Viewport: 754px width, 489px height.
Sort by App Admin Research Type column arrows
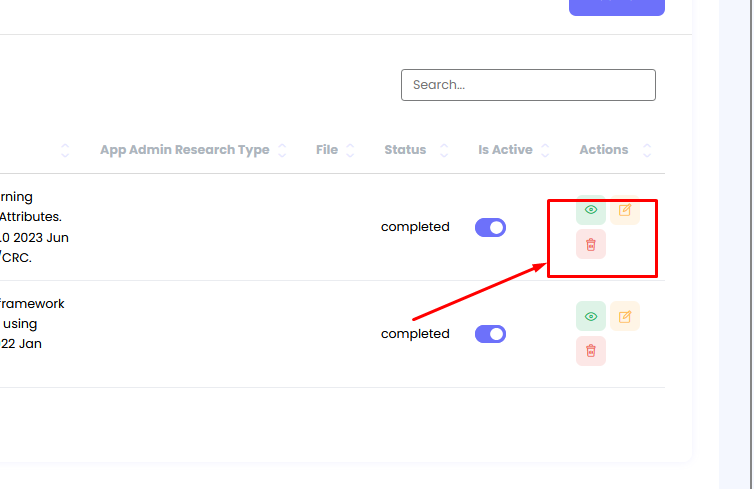point(282,151)
